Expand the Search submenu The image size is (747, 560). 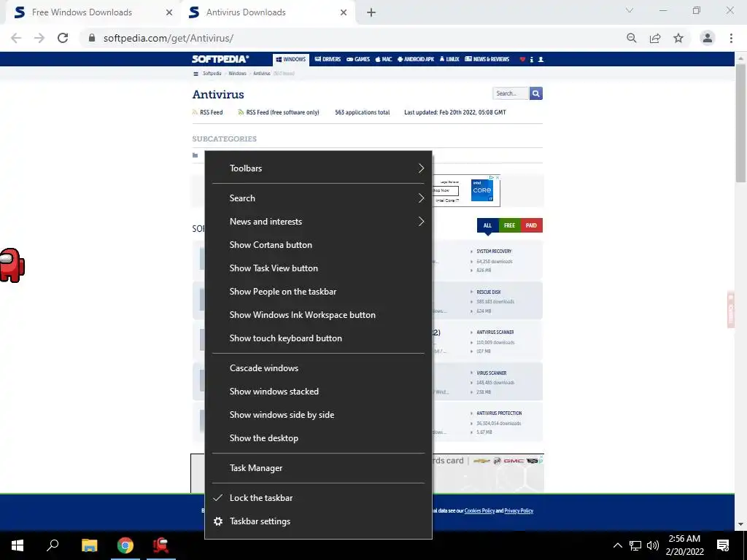318,198
